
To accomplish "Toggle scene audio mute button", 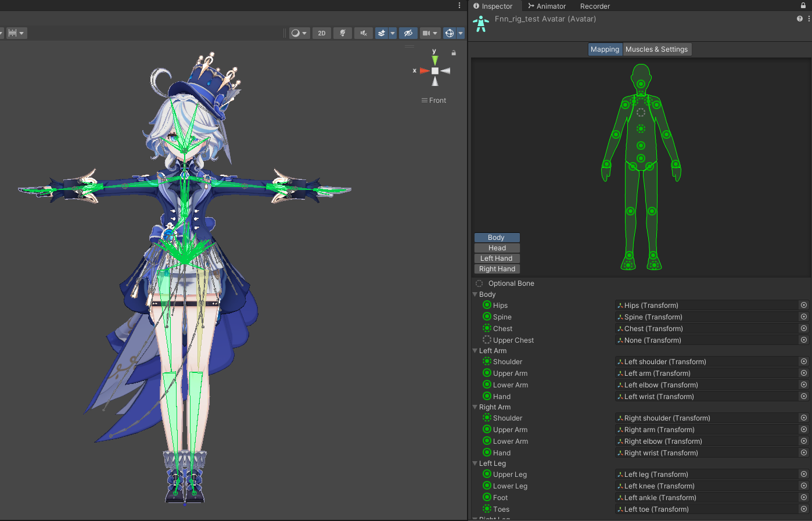I will point(364,33).
